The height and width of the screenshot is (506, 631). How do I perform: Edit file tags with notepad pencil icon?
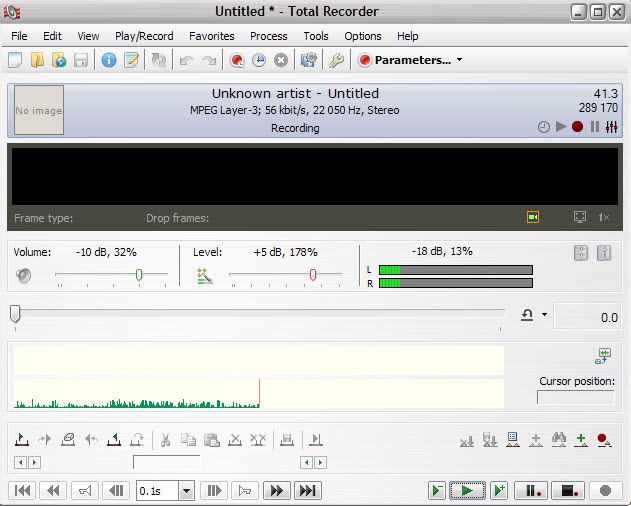tap(131, 60)
